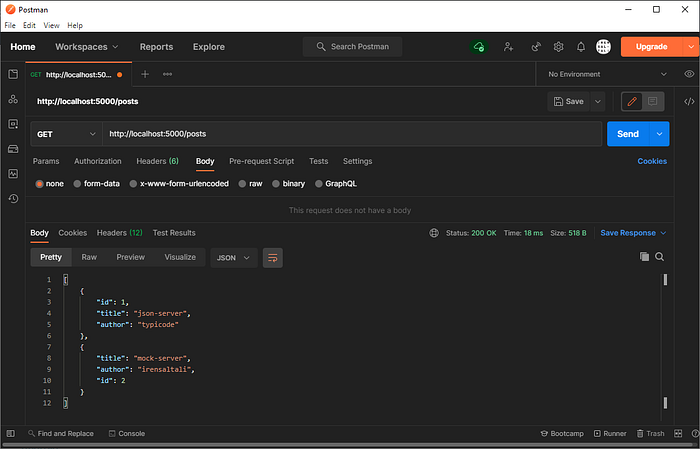700x449 pixels.
Task: Switch to response Headers (12) tab
Action: [x=120, y=233]
